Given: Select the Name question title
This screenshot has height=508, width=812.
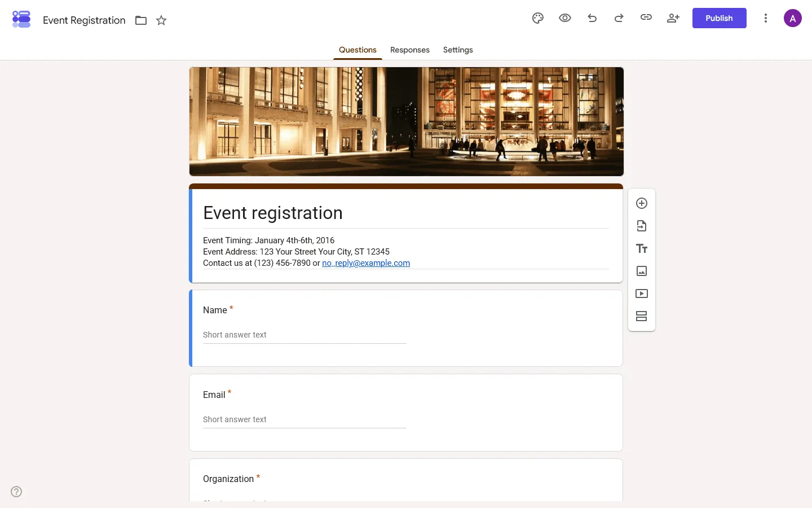Looking at the screenshot, I should coord(215,310).
